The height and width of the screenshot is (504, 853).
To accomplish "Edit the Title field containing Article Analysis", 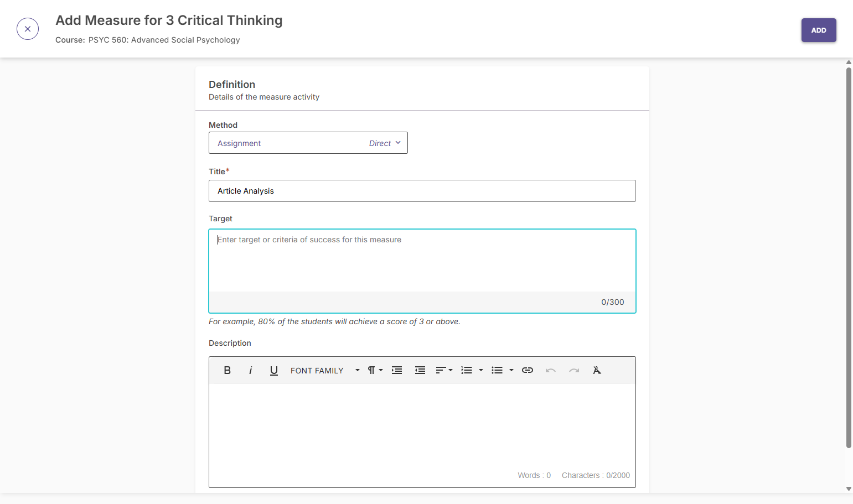I will pyautogui.click(x=422, y=191).
